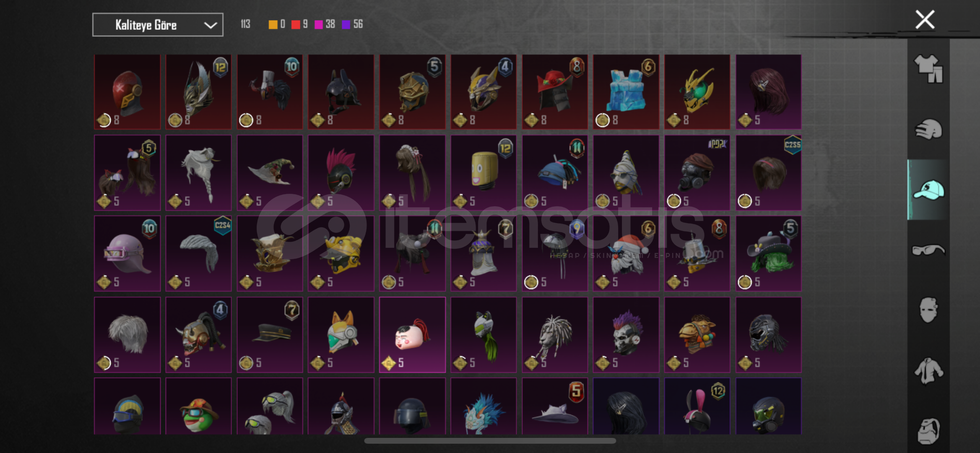Select the cyan cap headwear category

[x=928, y=190]
